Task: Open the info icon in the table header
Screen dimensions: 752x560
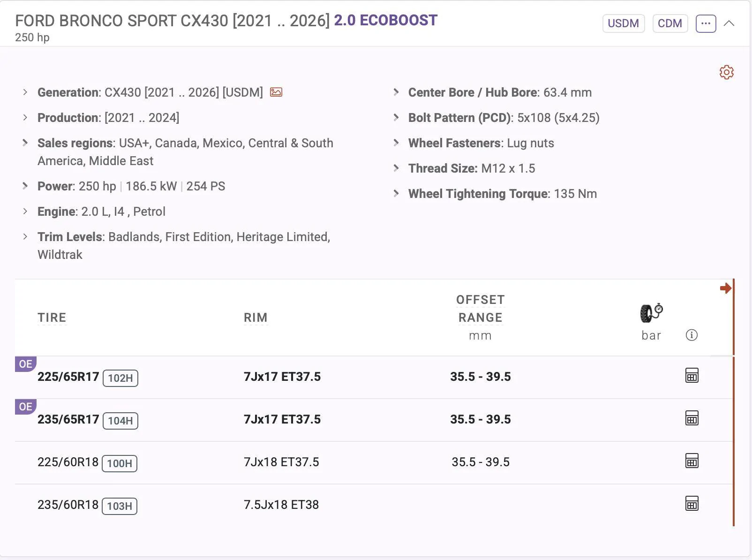Action: click(692, 335)
